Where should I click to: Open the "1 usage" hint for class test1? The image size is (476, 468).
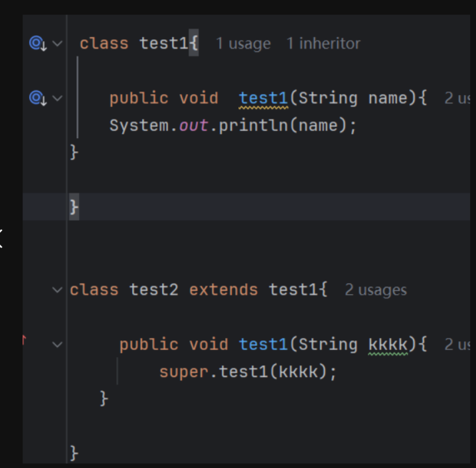tap(243, 44)
